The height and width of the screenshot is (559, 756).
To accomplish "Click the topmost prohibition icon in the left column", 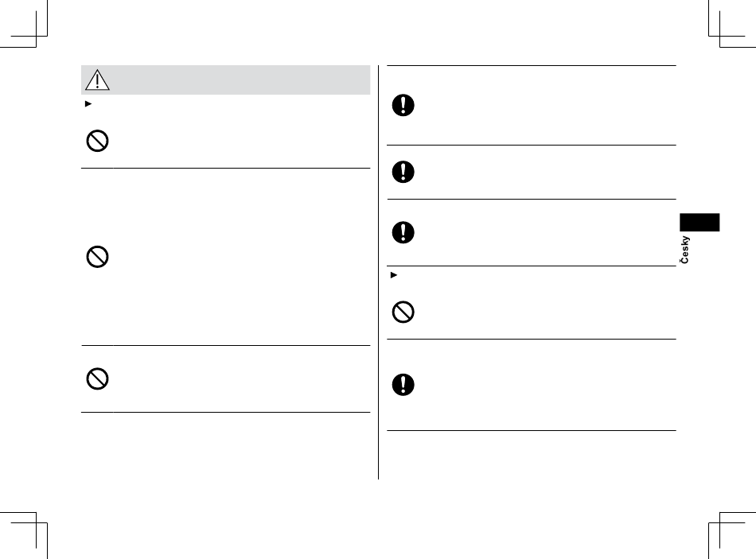I will (97, 142).
